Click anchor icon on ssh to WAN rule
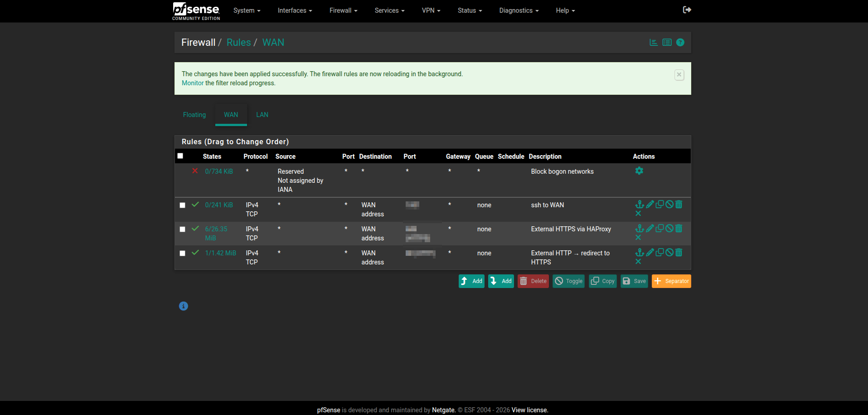This screenshot has width=868, height=415. coord(640,205)
